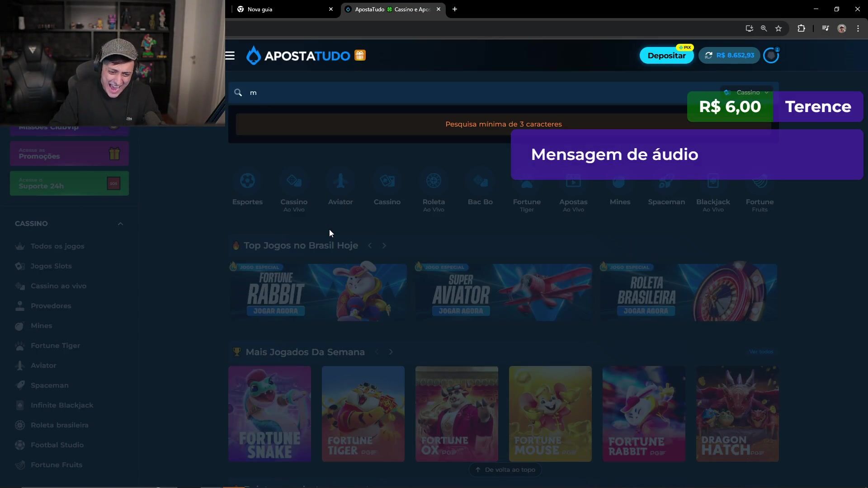Open Chrome's three-dot menu
This screenshot has height=488, width=868.
coord(858,28)
